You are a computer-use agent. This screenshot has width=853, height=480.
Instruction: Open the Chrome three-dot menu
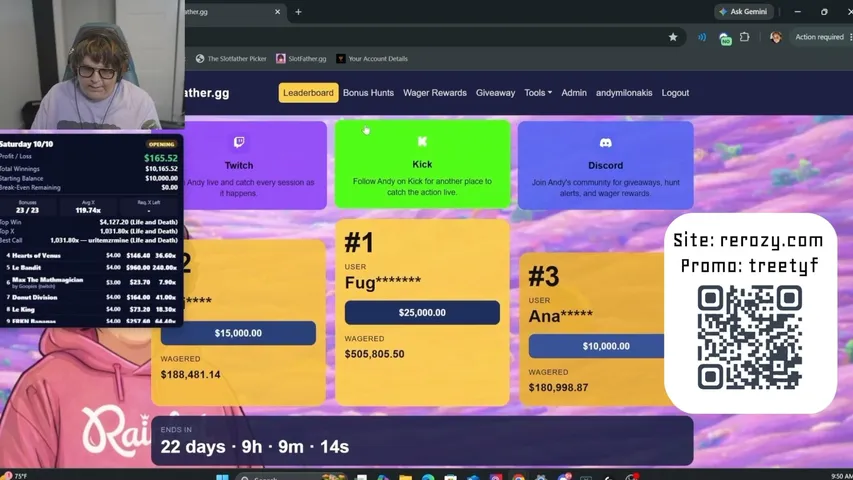tap(850, 37)
